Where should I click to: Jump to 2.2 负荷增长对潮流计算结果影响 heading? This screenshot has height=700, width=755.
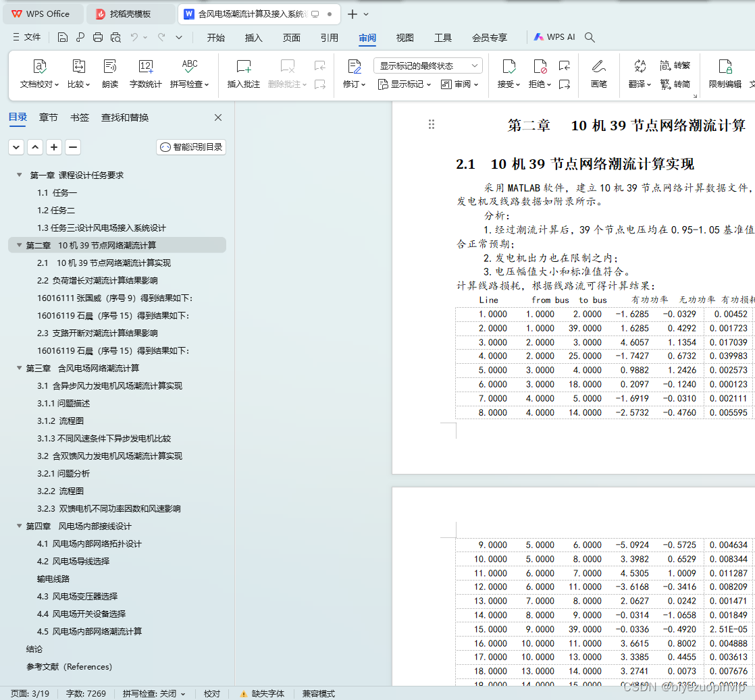[x=97, y=280]
